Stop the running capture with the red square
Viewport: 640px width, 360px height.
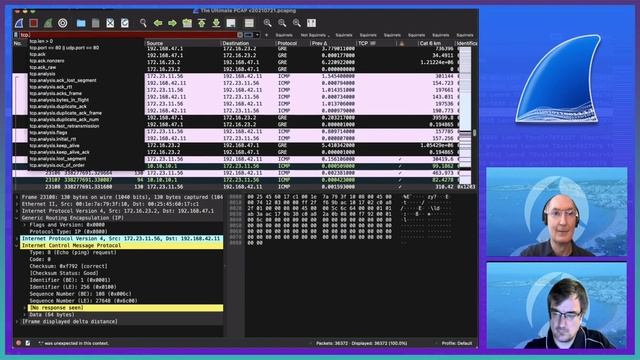pyautogui.click(x=33, y=23)
